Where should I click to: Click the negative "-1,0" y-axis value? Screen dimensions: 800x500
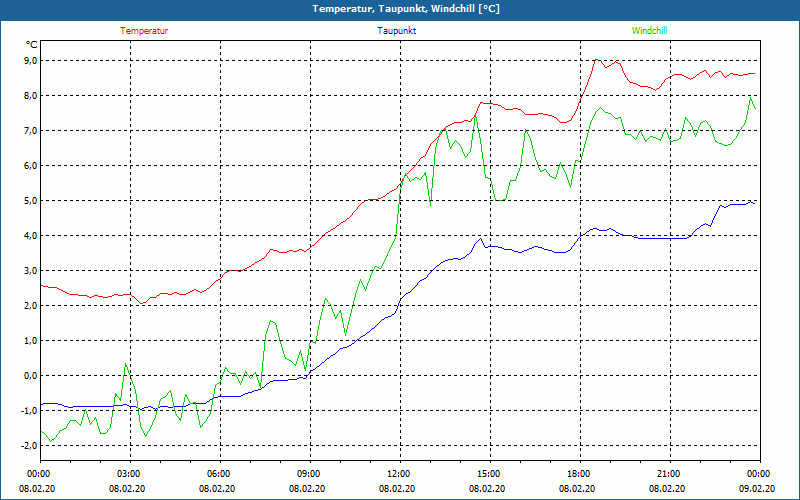(x=30, y=411)
